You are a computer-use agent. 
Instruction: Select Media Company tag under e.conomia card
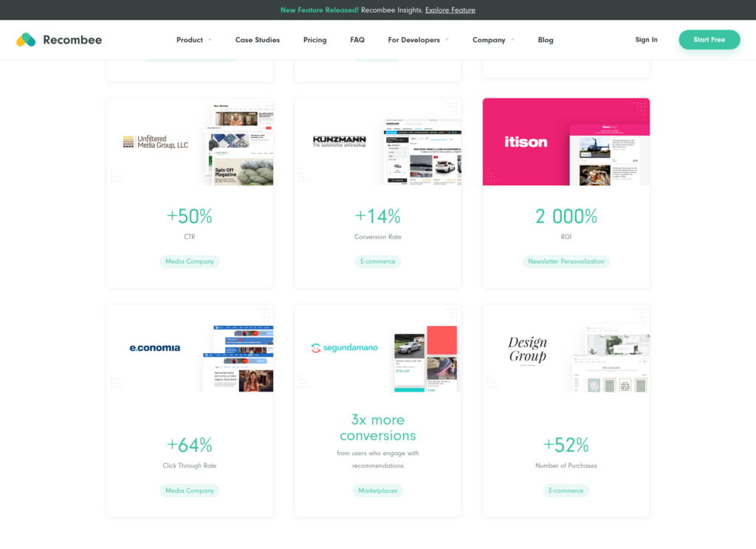tap(190, 491)
